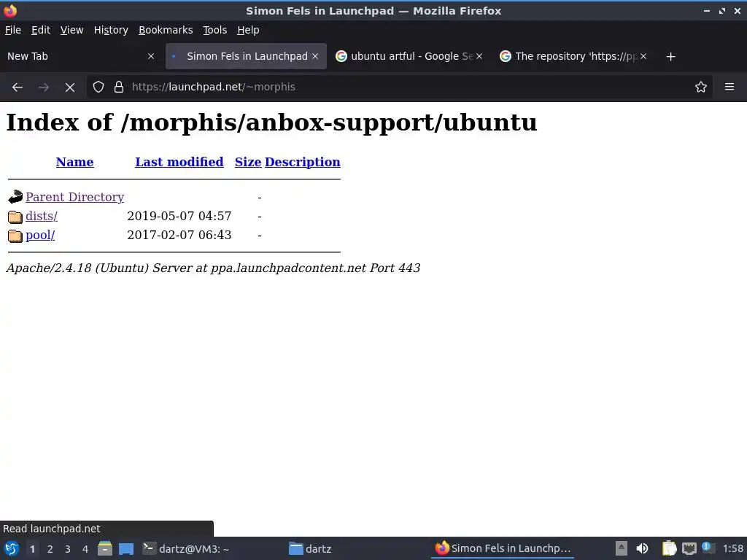Viewport: 747px width, 560px height.
Task: Close the New Tab tab
Action: (151, 56)
